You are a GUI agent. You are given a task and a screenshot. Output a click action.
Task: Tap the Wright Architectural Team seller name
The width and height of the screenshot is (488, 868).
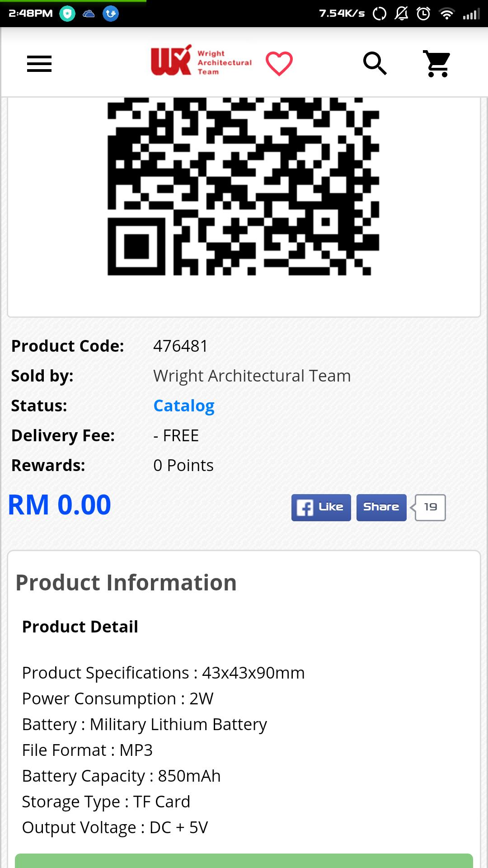coord(252,376)
